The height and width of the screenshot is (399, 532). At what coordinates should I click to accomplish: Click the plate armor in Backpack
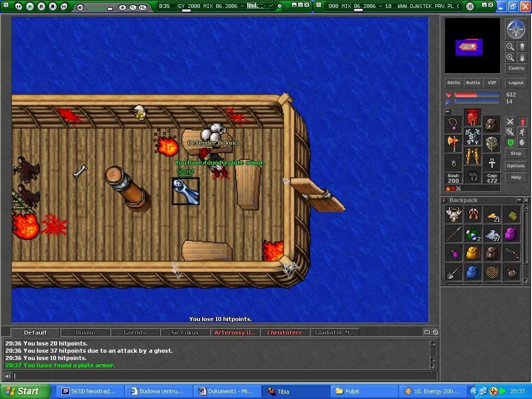(454, 215)
